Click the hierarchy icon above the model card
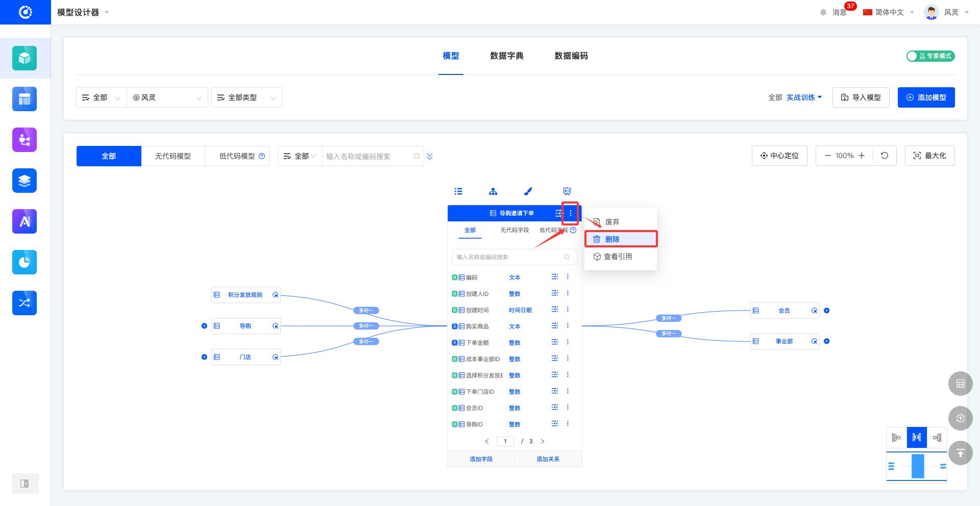Viewport: 980px width, 506px height. tap(493, 191)
